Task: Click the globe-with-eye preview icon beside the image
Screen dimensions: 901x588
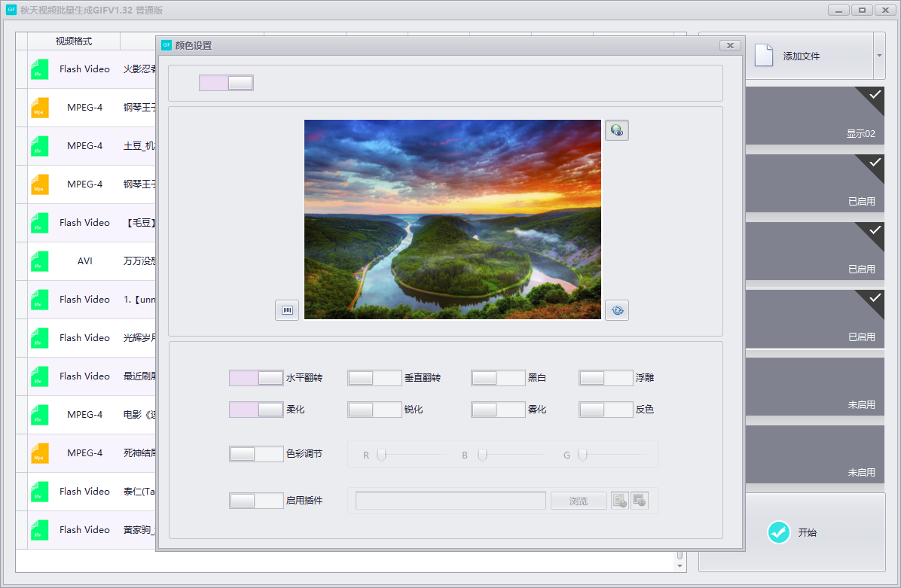Action: (x=616, y=130)
